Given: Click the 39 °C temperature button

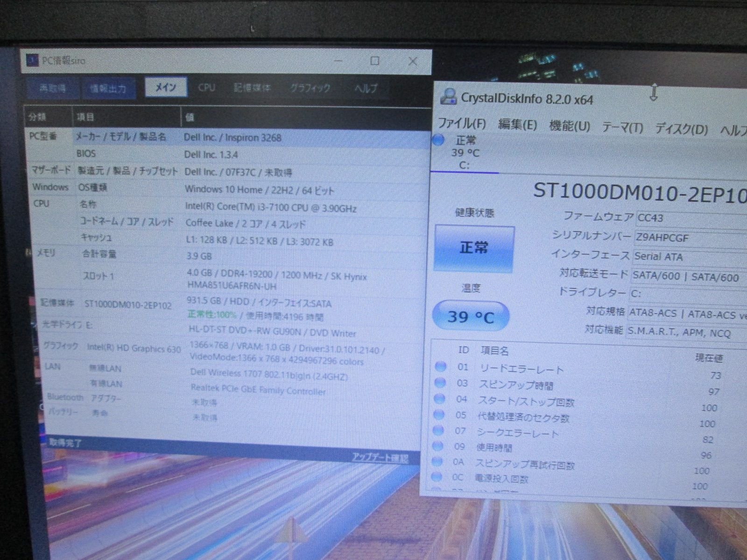Looking at the screenshot, I should pyautogui.click(x=471, y=316).
